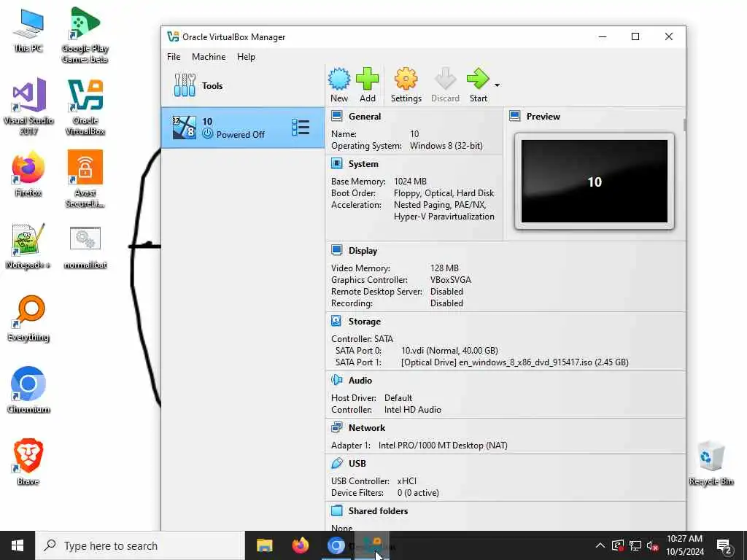Click the Shared folders header text
This screenshot has height=560, width=747.
379,511
